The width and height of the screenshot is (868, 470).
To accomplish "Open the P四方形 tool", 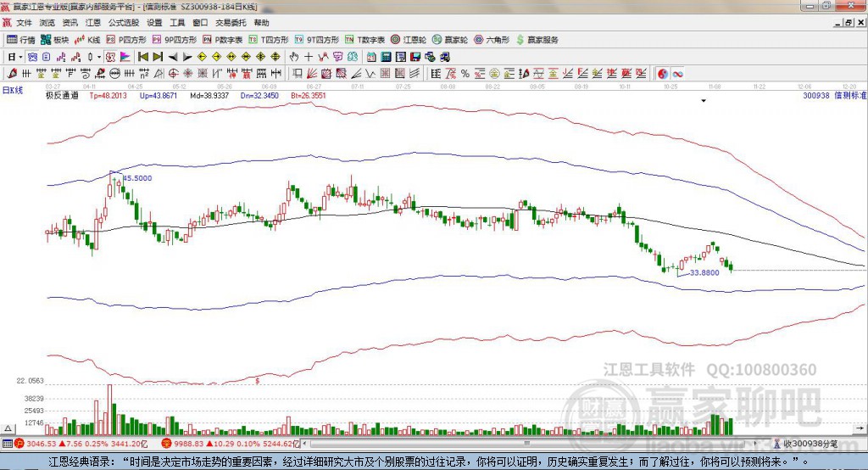I will 126,40.
